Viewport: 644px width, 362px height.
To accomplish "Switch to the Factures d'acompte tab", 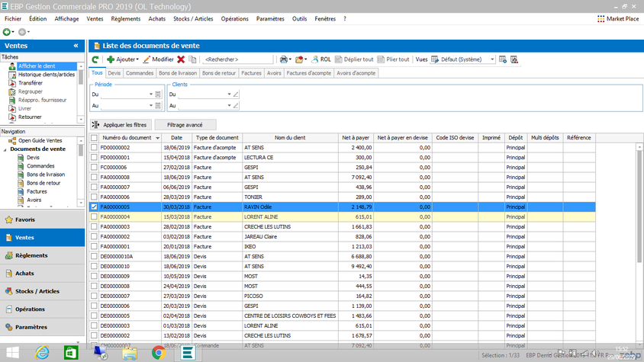I will (x=309, y=73).
